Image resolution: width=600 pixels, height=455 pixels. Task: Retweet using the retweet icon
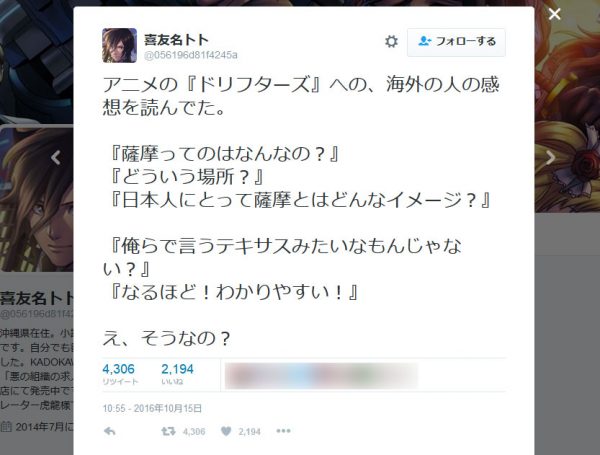click(x=168, y=431)
